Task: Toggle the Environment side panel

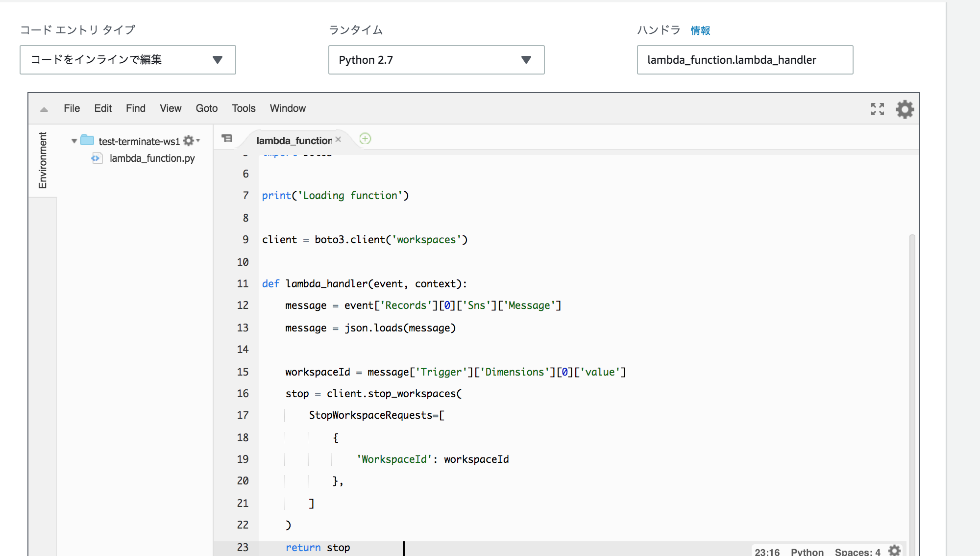Action: tap(43, 160)
